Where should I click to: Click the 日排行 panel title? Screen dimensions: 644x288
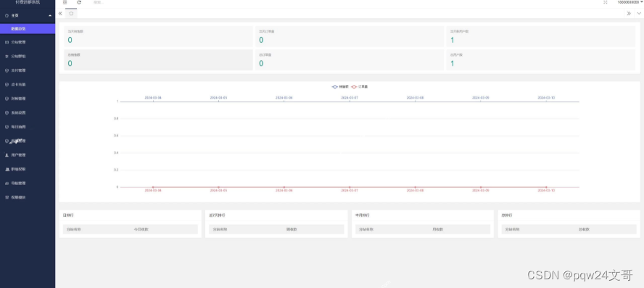[68, 215]
